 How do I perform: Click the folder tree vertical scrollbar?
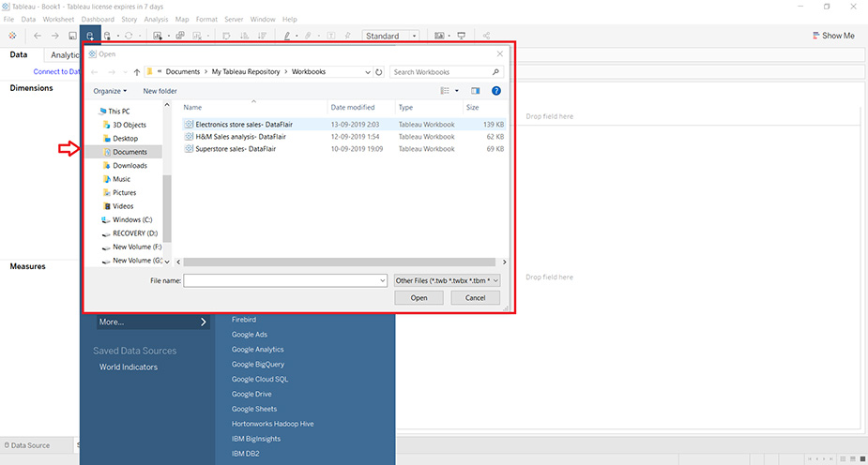pyautogui.click(x=167, y=209)
